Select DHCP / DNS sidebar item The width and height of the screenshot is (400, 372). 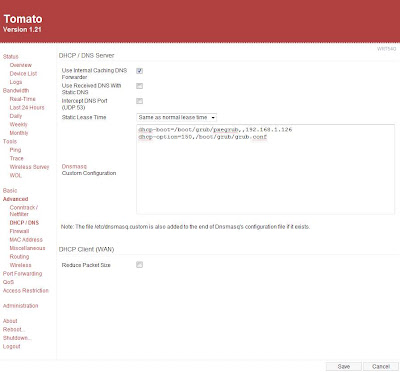(x=24, y=223)
